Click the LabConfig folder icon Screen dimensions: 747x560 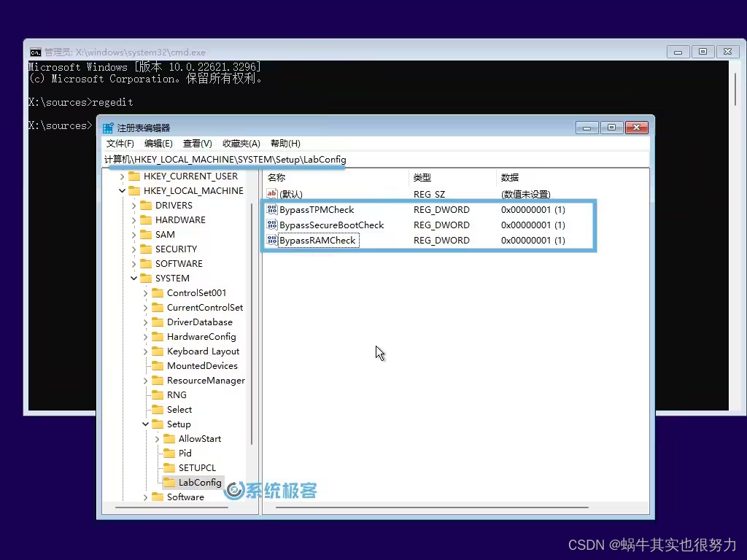[169, 483]
